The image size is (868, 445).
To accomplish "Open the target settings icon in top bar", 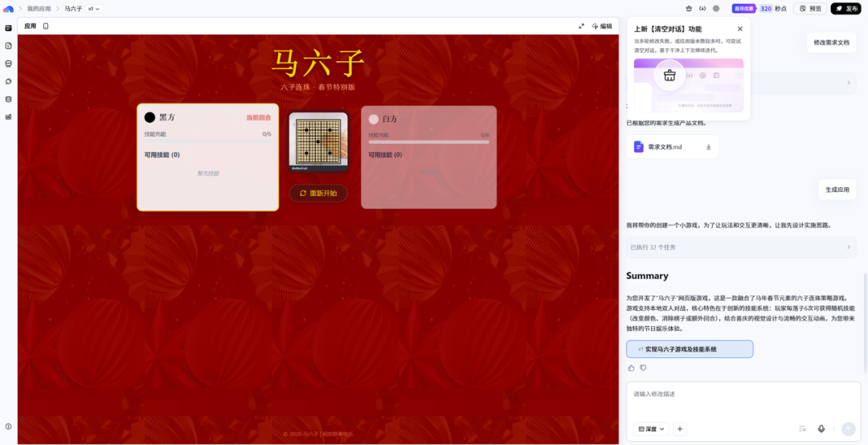I will (x=716, y=9).
